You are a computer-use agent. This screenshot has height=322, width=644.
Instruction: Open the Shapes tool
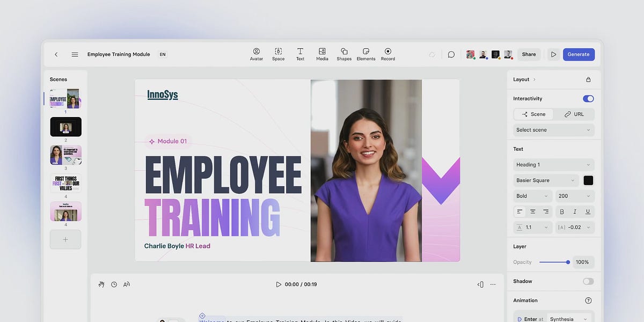coord(344,54)
